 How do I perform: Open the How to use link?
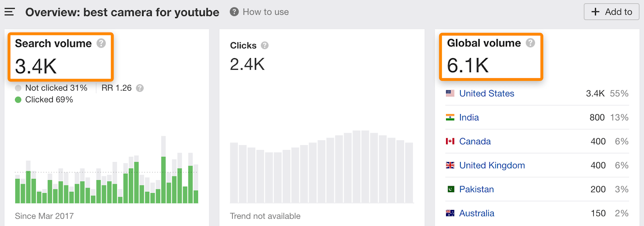point(266,12)
